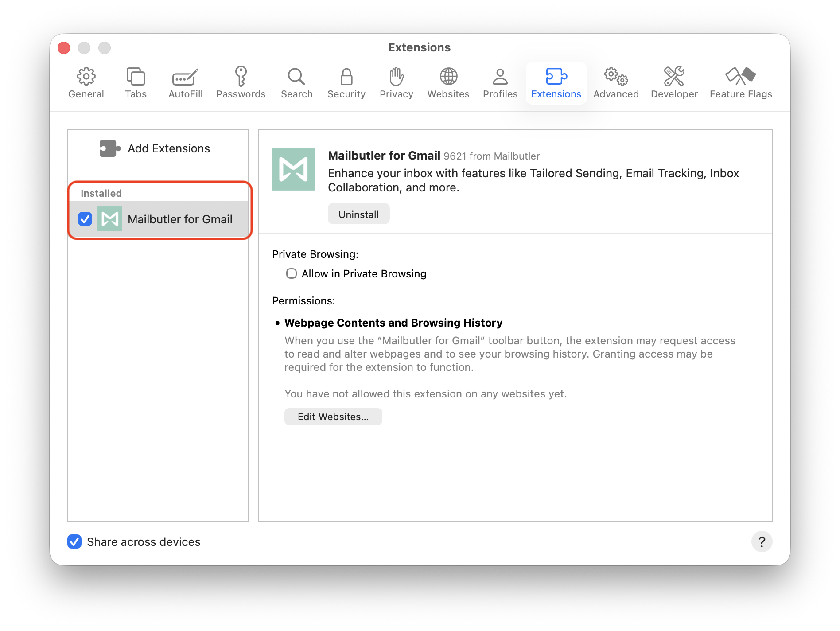Select the Security lock icon tab

[346, 83]
